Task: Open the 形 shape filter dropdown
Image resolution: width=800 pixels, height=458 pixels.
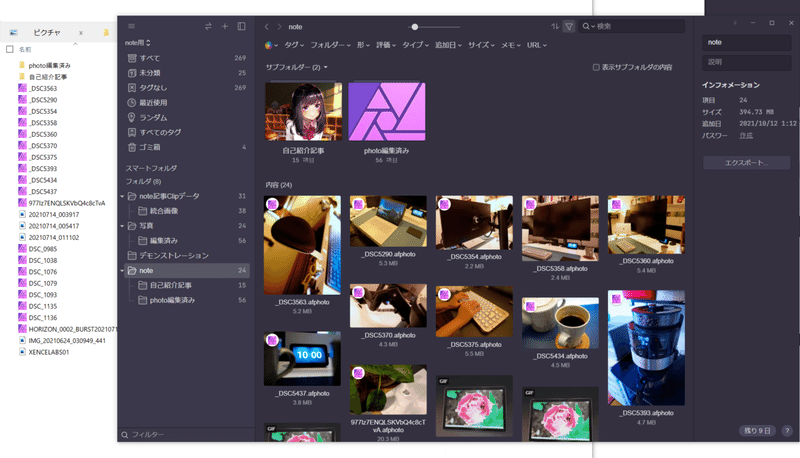Action: point(363,45)
